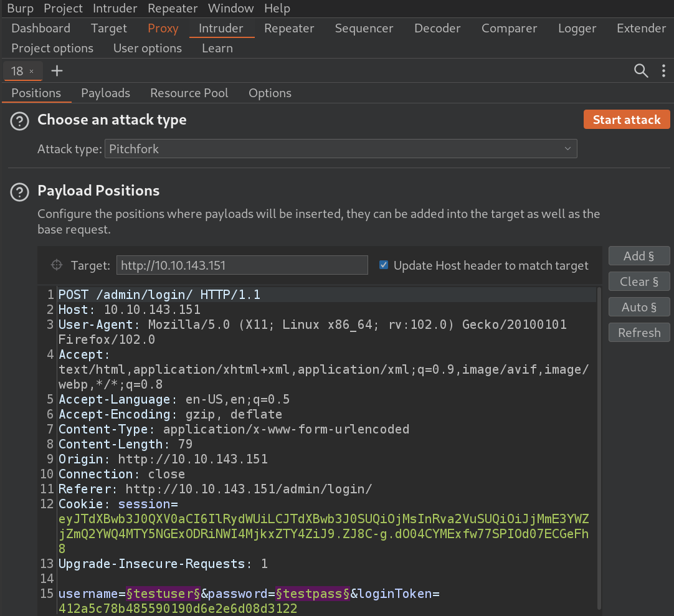Switch to the Target tab
The image size is (674, 616).
(x=109, y=29)
